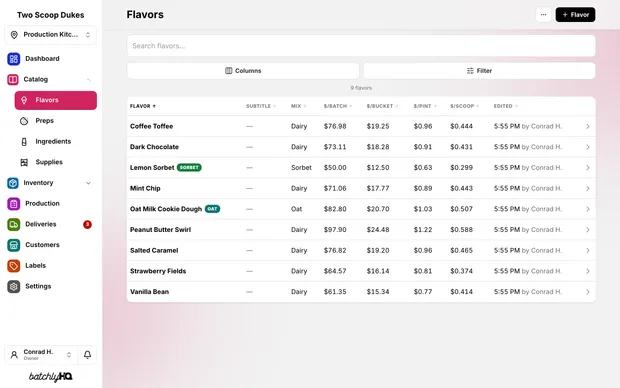Collapse the Catalog section chevron

click(x=89, y=79)
